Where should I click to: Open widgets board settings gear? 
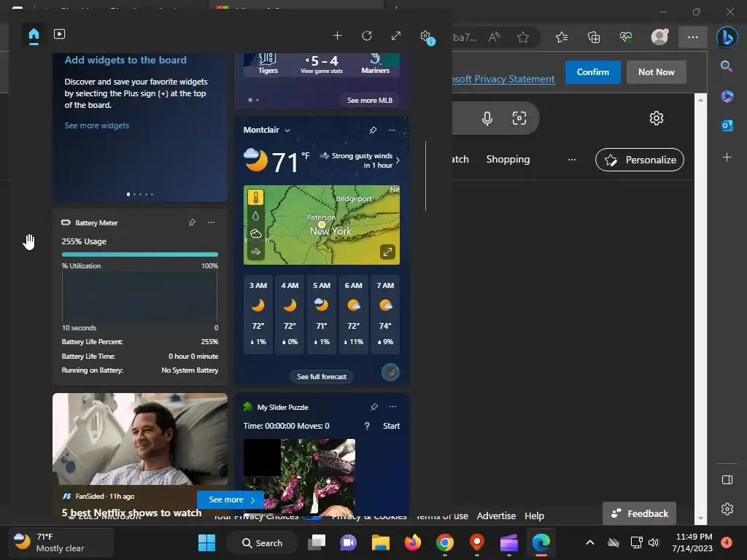click(x=426, y=36)
